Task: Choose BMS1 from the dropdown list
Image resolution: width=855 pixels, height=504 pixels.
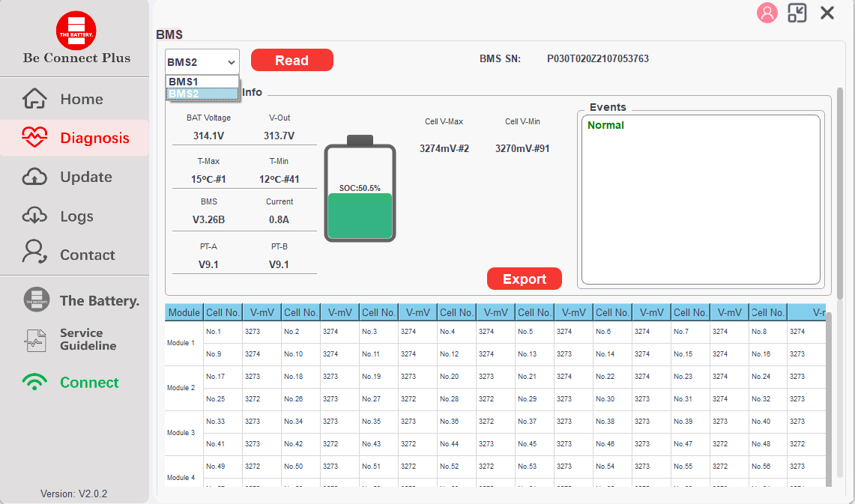Action: (202, 82)
